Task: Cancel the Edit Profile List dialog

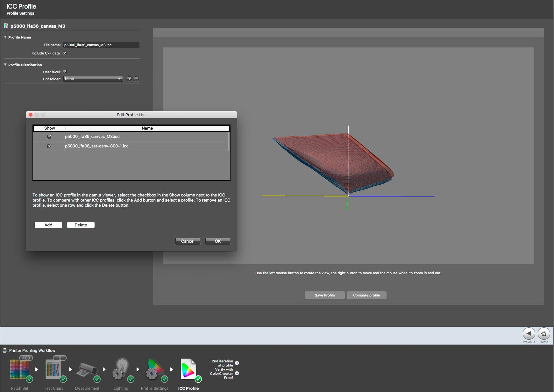Action: [188, 241]
